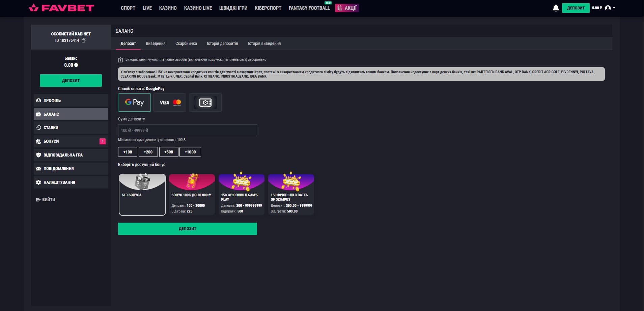
Task: Open notifications bell icon
Action: click(556, 8)
